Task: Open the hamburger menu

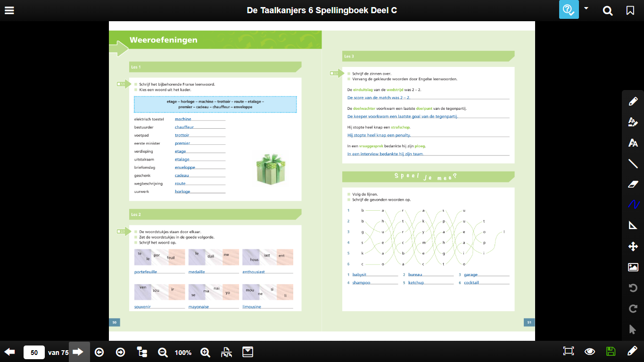Action: 9,10
